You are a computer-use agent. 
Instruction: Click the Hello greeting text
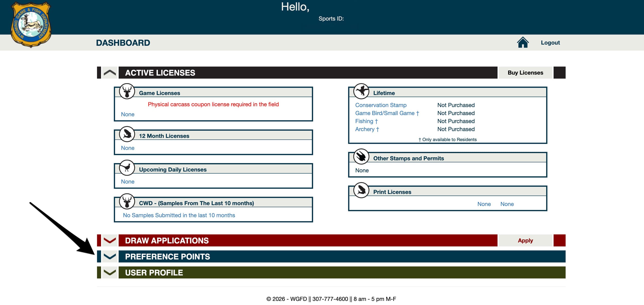(x=295, y=7)
